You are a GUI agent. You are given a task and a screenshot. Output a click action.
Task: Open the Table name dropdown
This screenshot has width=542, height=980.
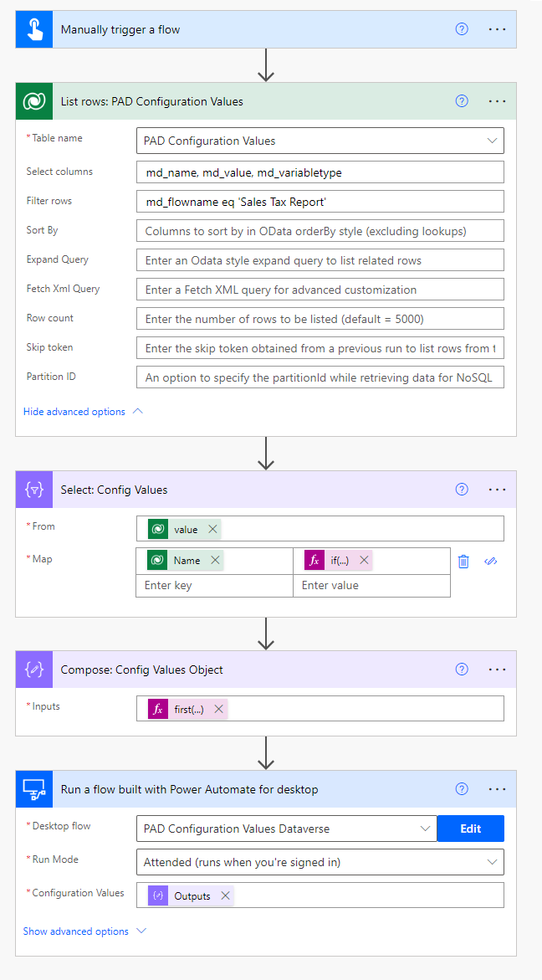[x=492, y=141]
